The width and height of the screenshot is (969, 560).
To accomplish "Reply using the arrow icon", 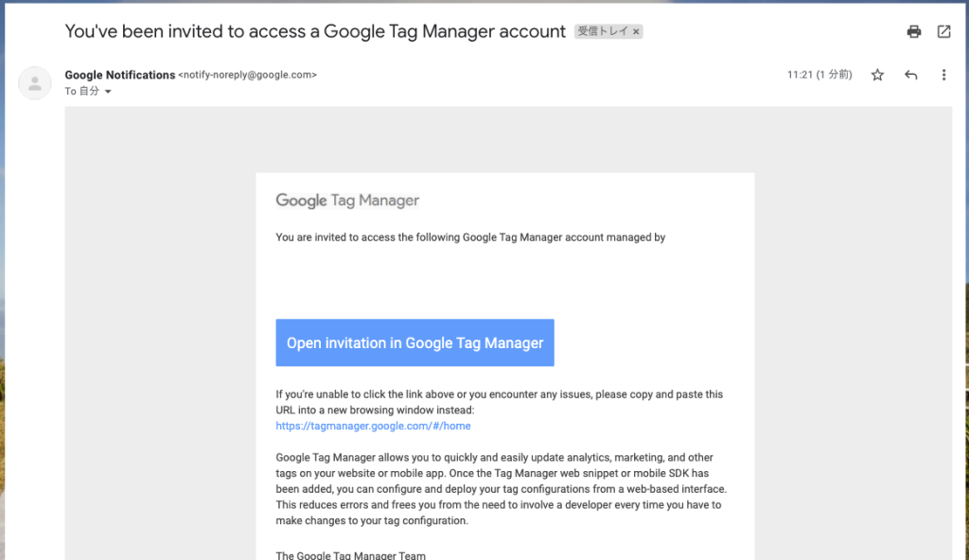I will click(x=911, y=75).
